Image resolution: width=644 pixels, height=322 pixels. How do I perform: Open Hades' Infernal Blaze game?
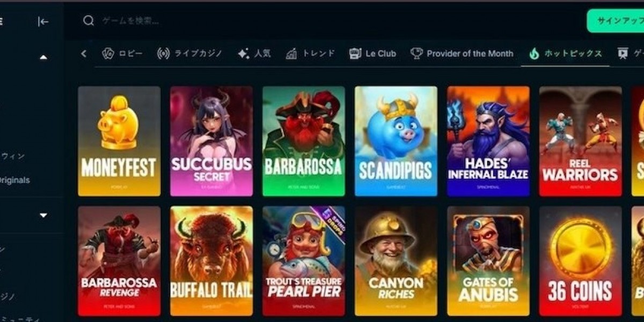488,141
